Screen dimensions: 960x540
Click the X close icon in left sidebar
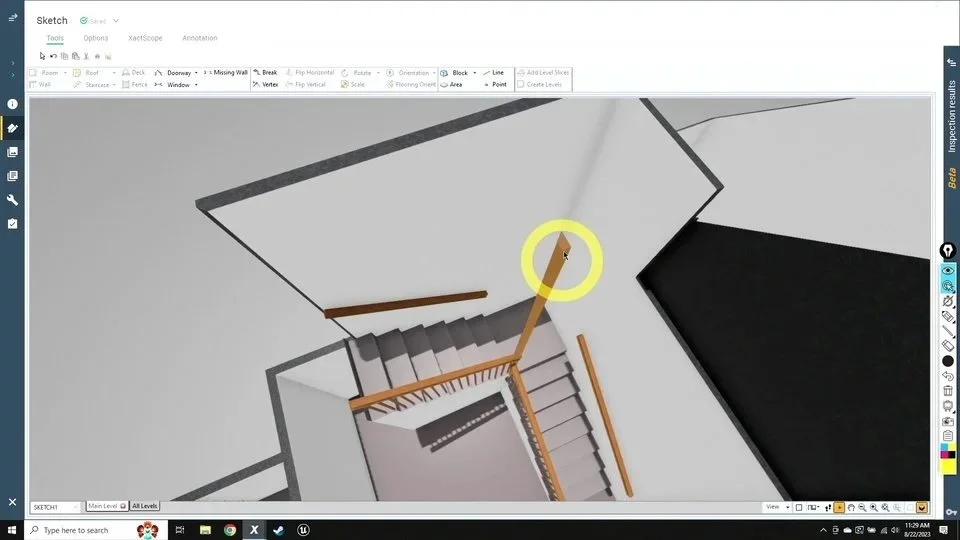pyautogui.click(x=12, y=502)
